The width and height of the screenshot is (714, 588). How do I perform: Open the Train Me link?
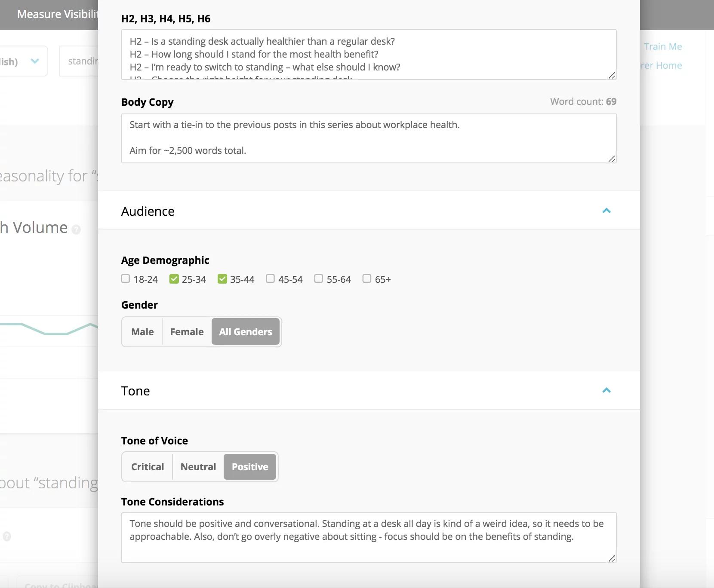(663, 46)
